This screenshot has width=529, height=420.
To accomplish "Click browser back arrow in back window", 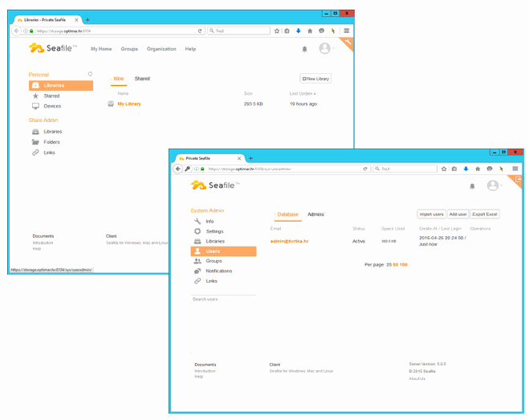I will tap(16, 31).
